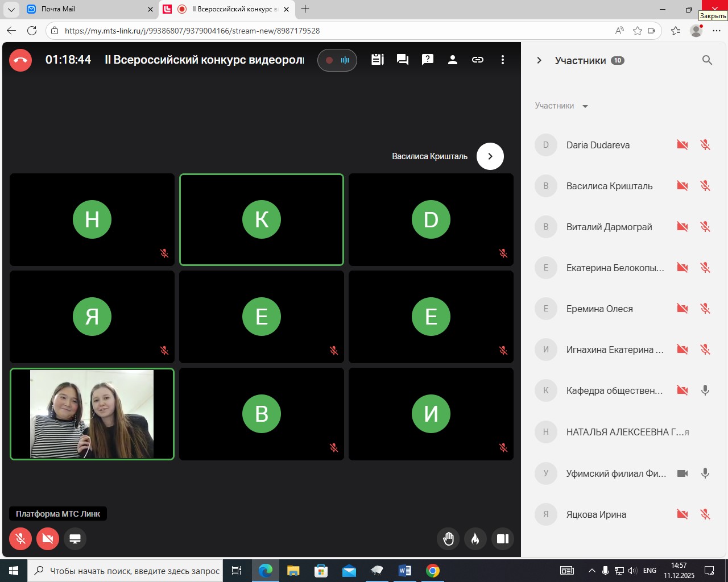
Task: Click the screen share monitor icon
Action: point(75,538)
